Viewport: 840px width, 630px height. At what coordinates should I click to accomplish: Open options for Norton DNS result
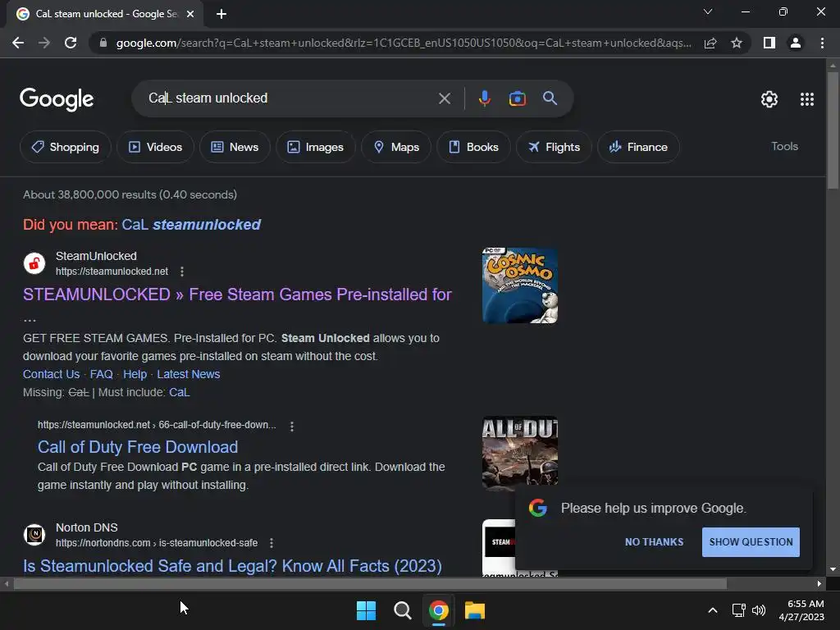[x=272, y=543]
